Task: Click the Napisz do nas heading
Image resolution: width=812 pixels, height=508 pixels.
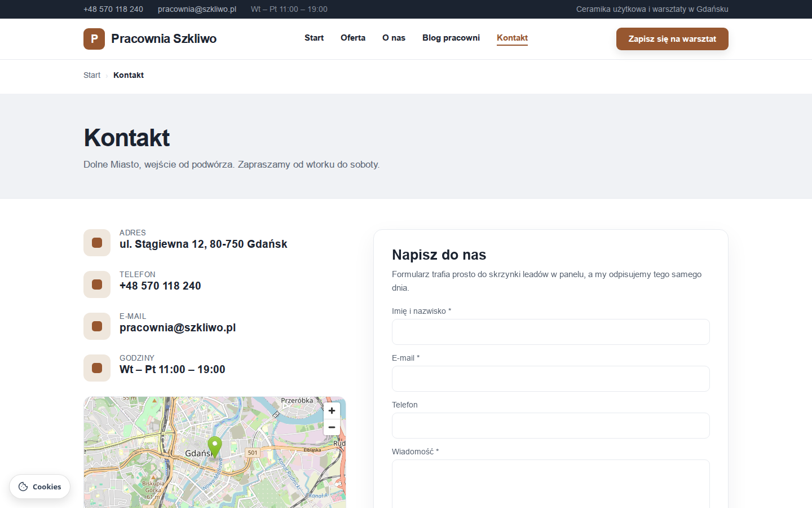Action: click(439, 255)
